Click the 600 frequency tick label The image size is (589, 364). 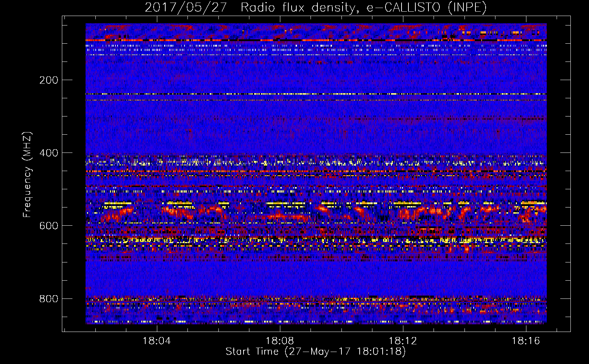click(49, 226)
